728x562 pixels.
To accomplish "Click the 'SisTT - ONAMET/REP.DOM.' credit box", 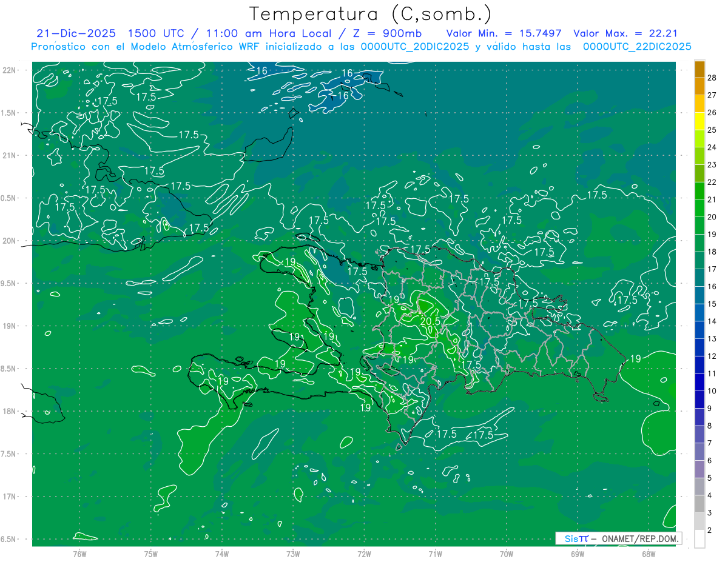I will click(x=618, y=538).
